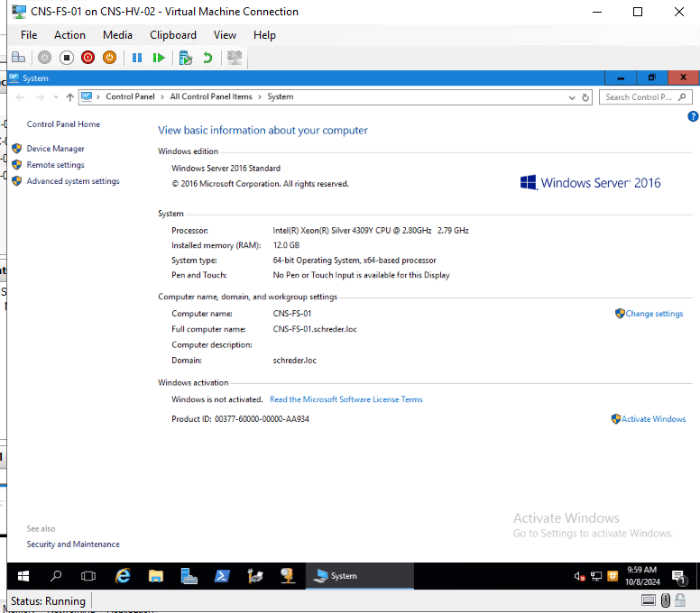Open taskbar search magnifier
This screenshot has height=613, width=700.
coord(56,576)
